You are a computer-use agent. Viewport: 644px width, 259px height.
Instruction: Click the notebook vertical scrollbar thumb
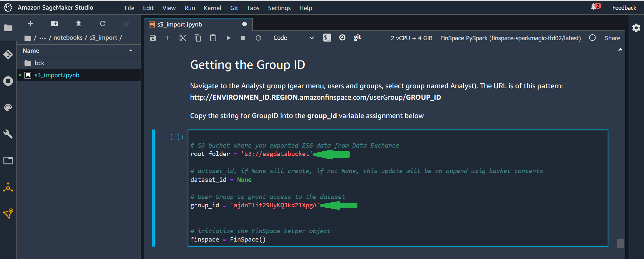pos(621,244)
